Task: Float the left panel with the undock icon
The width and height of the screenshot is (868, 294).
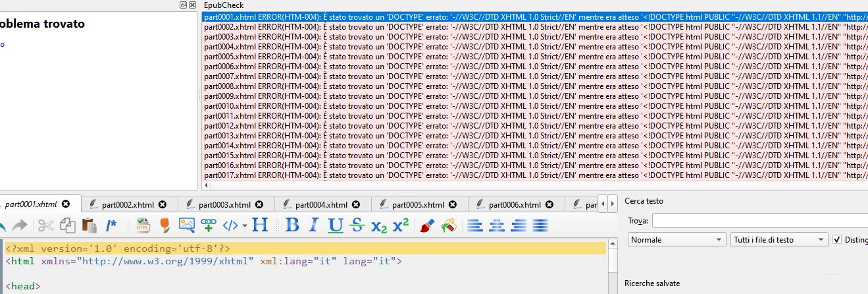Action: (x=183, y=5)
